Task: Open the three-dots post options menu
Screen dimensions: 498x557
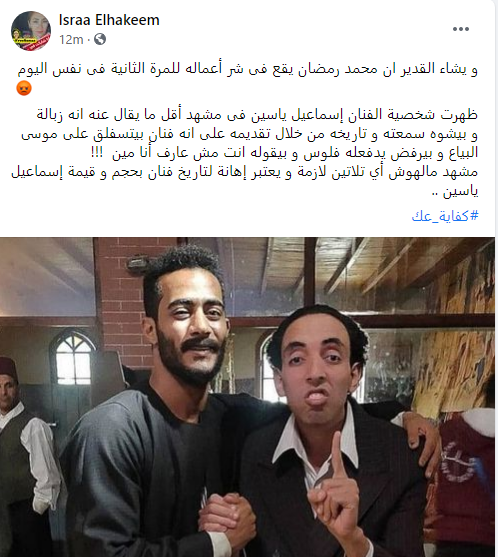Action: tap(461, 29)
